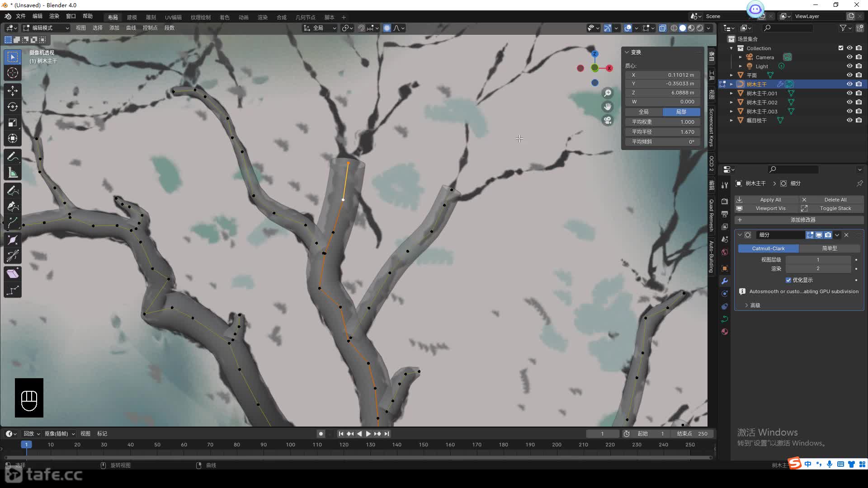The height and width of the screenshot is (488, 868).
Task: Select the Annotate tool
Action: click(13, 157)
